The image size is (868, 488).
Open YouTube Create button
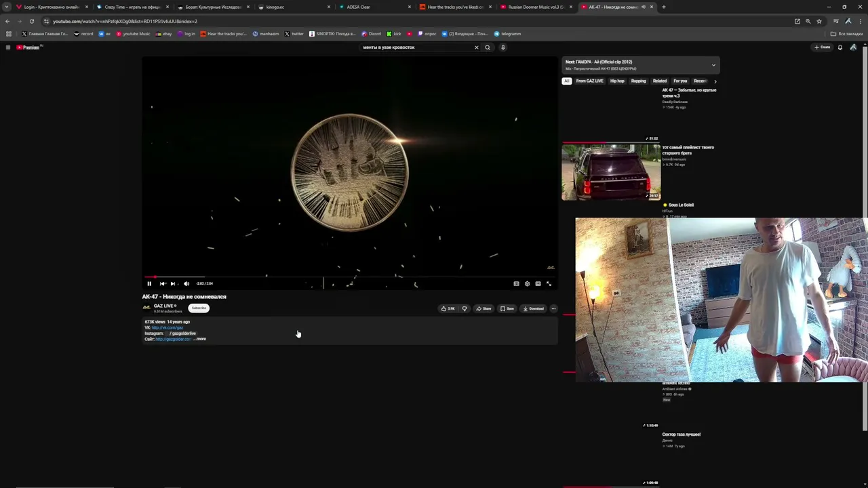click(x=823, y=47)
